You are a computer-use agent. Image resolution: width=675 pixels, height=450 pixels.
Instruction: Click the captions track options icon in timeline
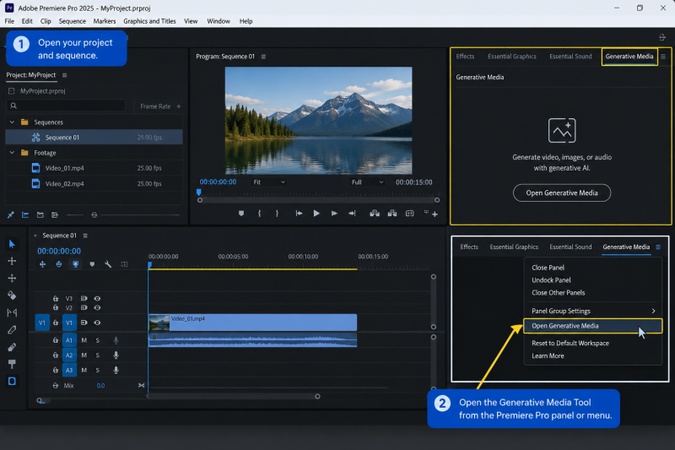pyautogui.click(x=124, y=264)
